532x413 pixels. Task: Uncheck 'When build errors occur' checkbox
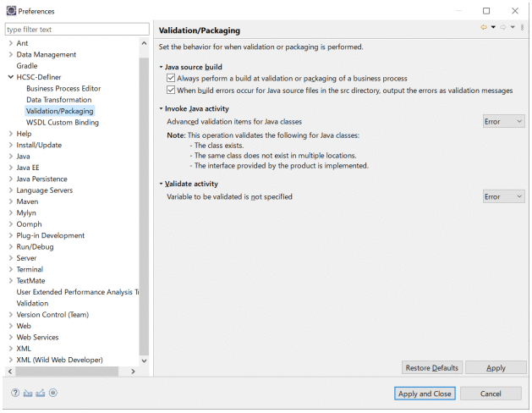click(x=171, y=90)
